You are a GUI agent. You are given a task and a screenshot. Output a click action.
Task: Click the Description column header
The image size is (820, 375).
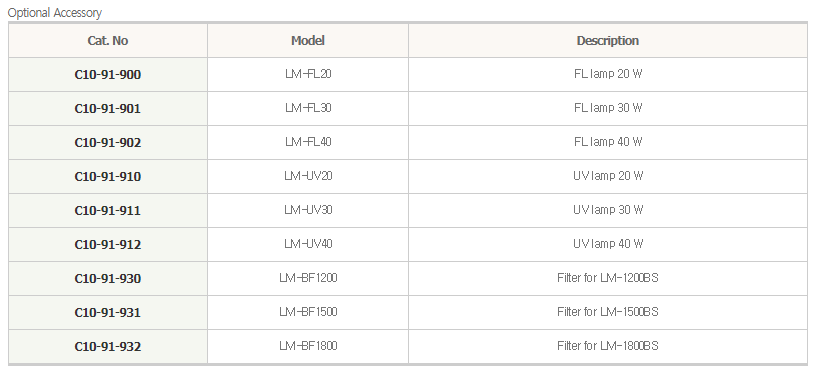[608, 41]
